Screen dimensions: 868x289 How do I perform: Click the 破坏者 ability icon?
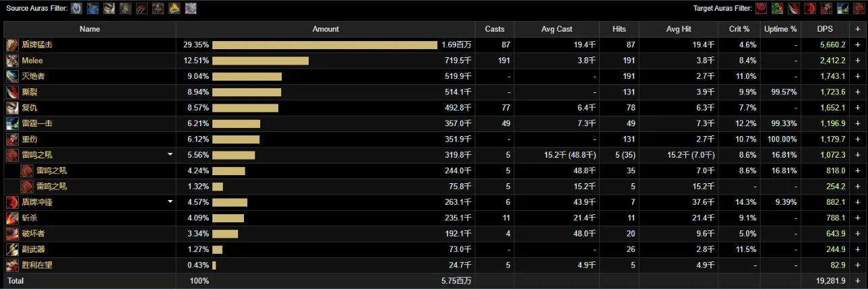[x=12, y=234]
